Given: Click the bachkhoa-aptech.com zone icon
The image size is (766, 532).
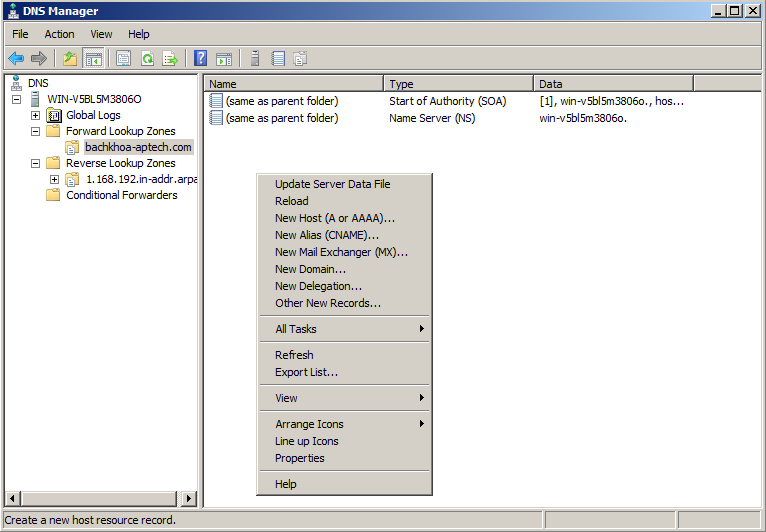Looking at the screenshot, I should (72, 147).
